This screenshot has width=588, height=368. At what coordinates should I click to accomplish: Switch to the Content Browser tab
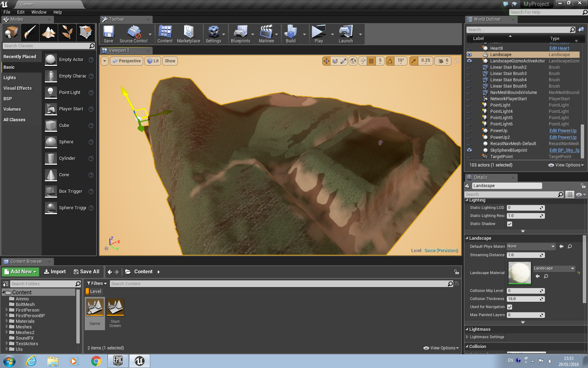point(27,261)
